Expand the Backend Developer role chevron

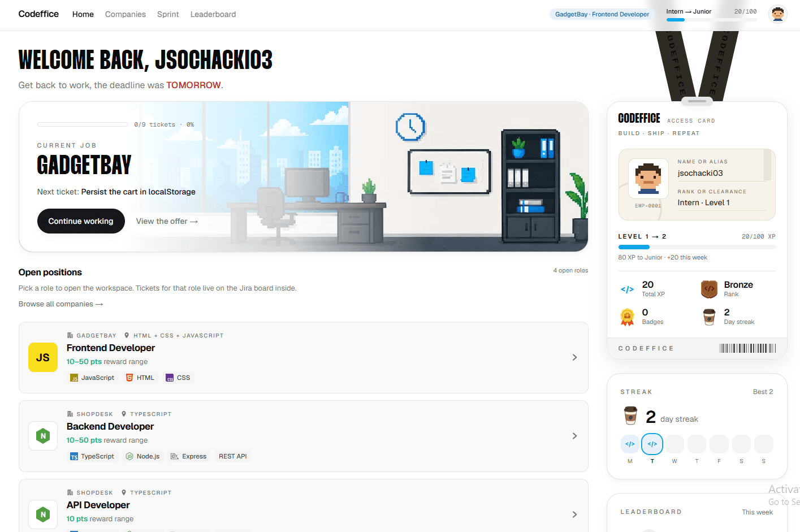tap(574, 436)
